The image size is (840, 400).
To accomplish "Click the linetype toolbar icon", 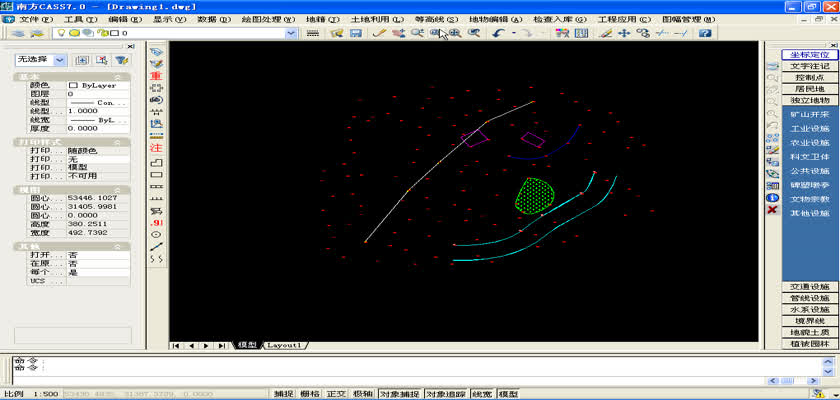I will (313, 33).
